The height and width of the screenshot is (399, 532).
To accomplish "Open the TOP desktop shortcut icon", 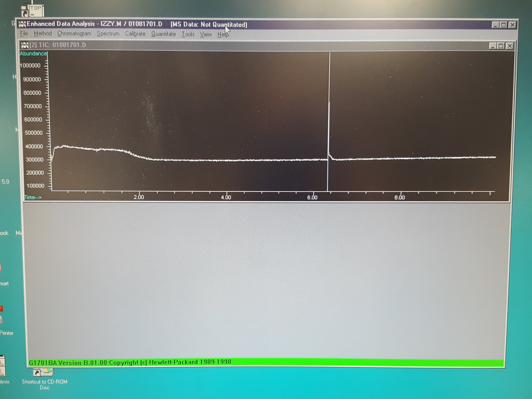I will click(33, 10).
